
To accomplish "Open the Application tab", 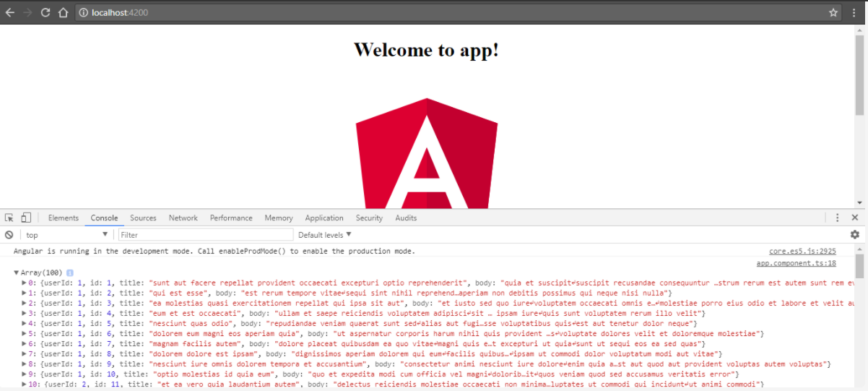I will [x=324, y=218].
